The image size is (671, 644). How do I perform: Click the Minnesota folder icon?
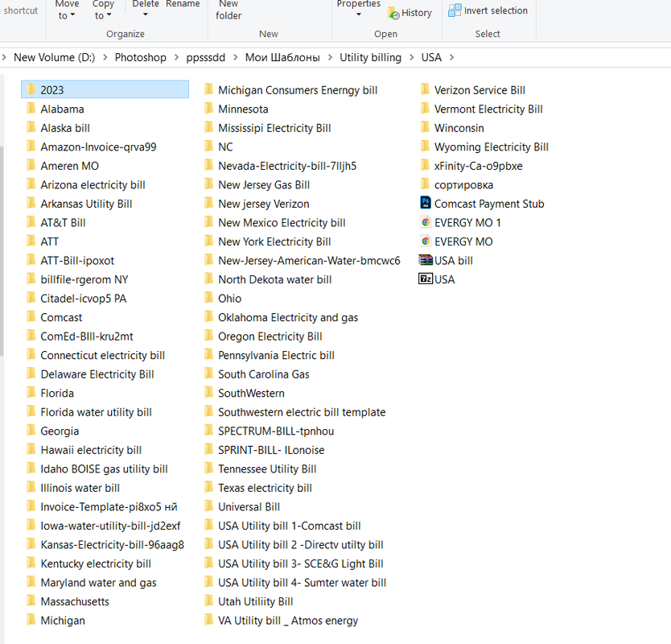point(209,109)
